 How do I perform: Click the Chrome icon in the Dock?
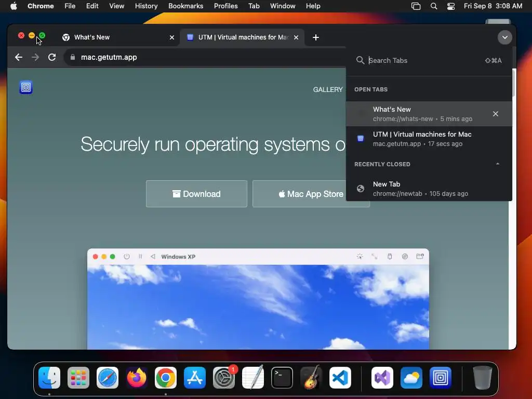[166, 378]
